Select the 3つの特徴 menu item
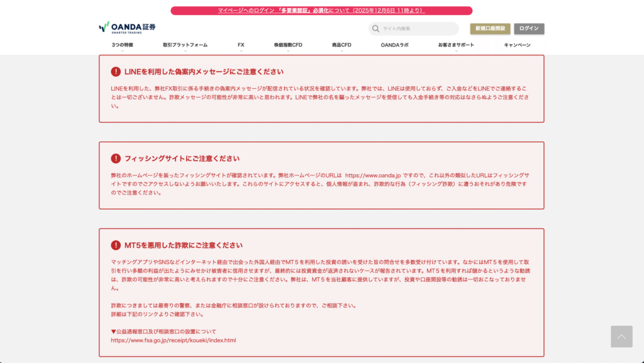Screen dimensions: 644x363 [124, 45]
